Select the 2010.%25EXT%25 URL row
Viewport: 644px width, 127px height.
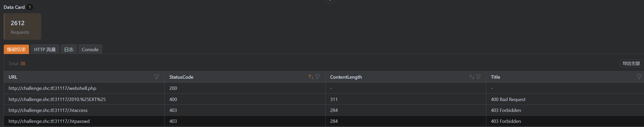pos(57,99)
